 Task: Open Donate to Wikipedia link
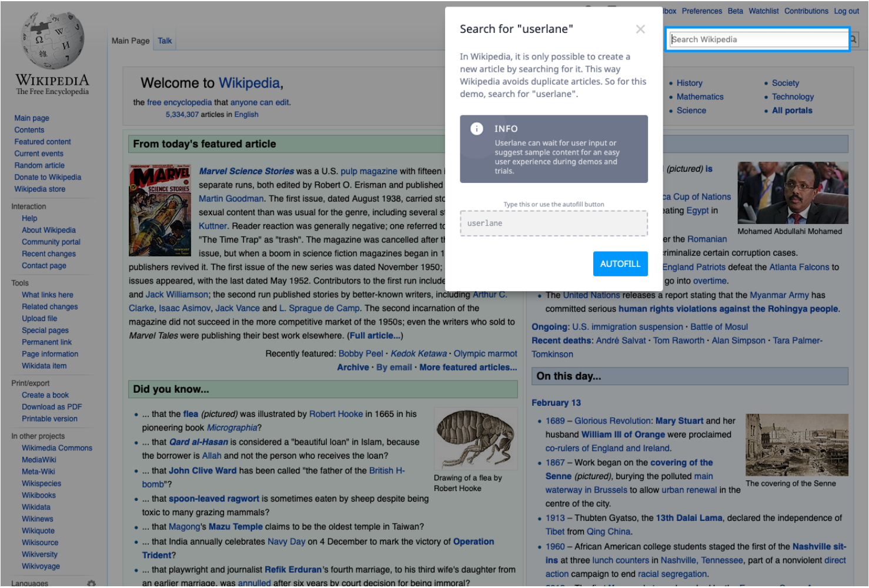coord(48,177)
